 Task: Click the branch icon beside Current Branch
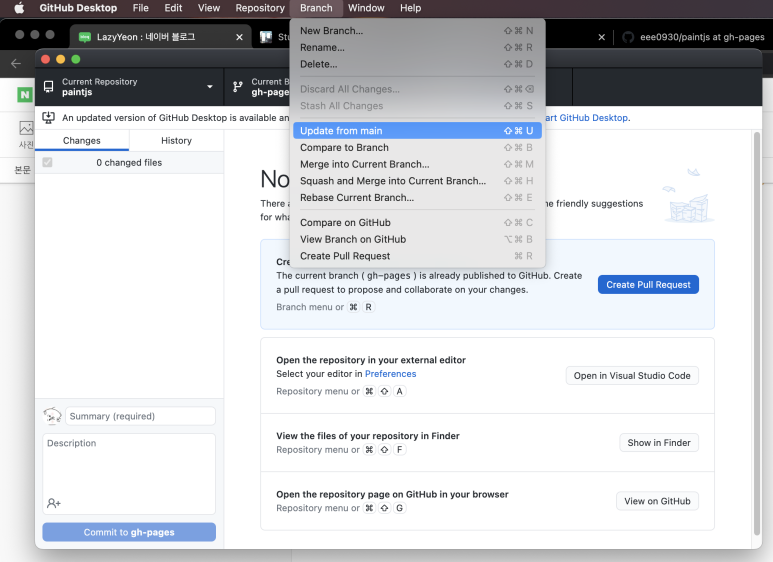tap(238, 87)
